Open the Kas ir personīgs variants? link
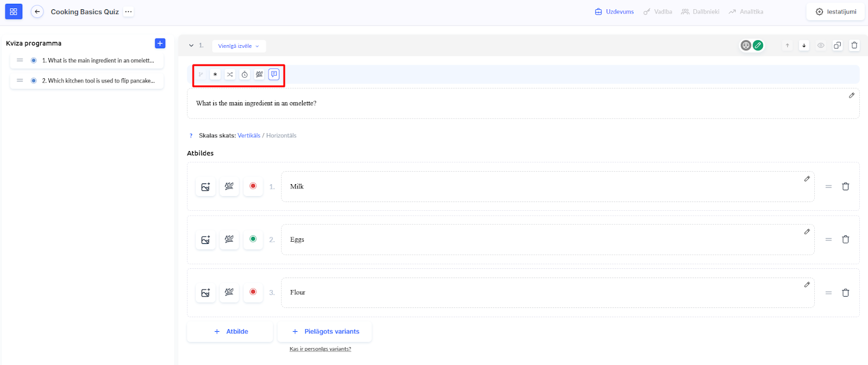Screen dimensions: 868x365 [320, 349]
